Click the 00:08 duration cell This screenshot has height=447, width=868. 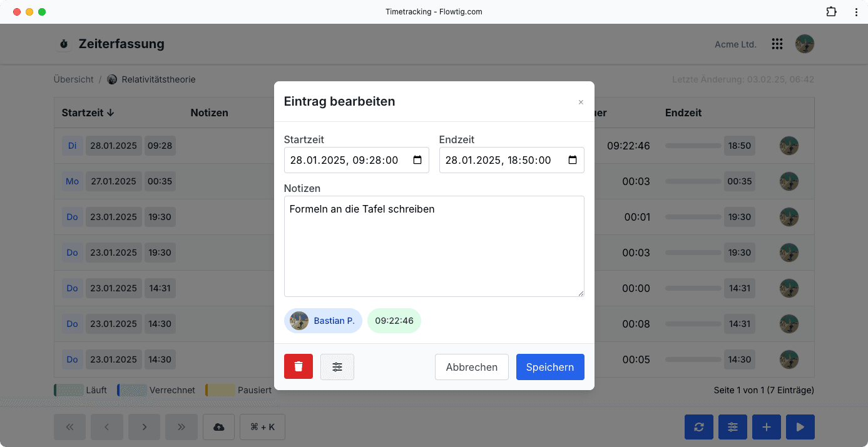tap(636, 324)
